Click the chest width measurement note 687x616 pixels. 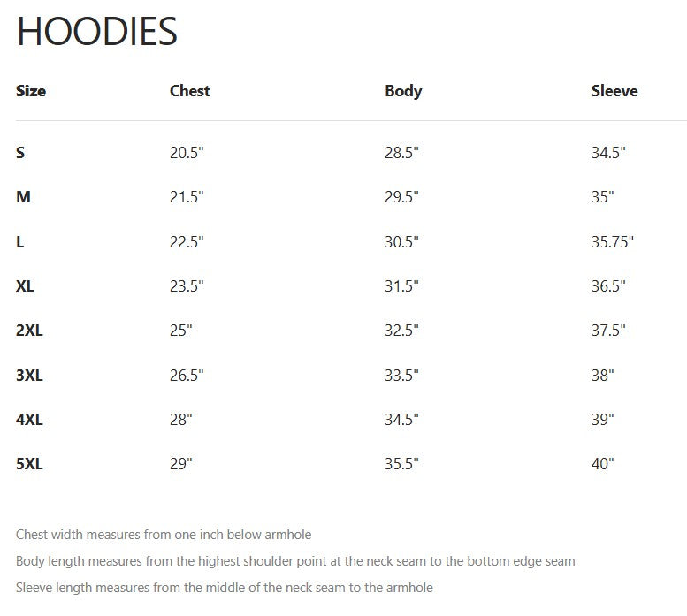164,535
